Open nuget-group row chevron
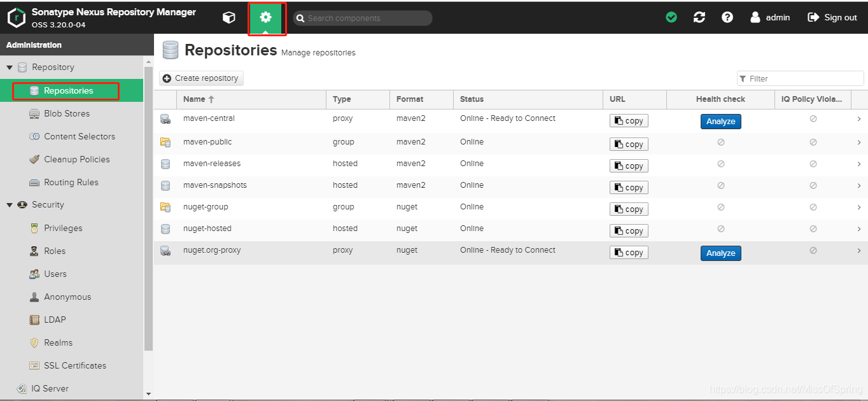The image size is (868, 401). 859,208
